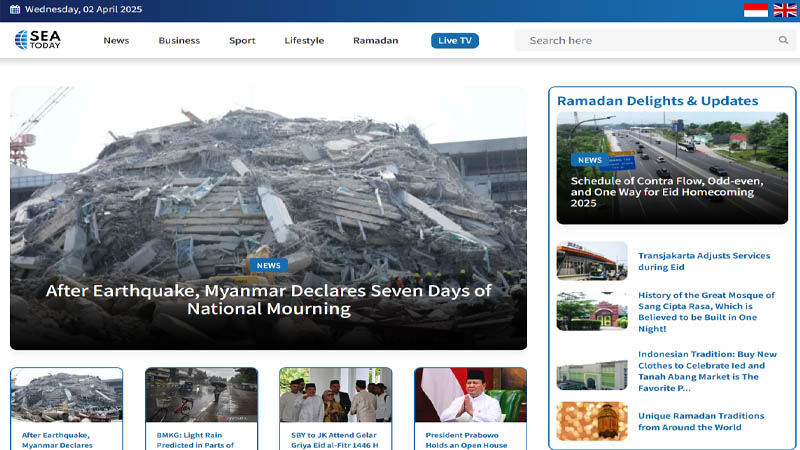Click the NEWS tag on the earthquake story
Viewport: 800px width, 450px height.
268,265
